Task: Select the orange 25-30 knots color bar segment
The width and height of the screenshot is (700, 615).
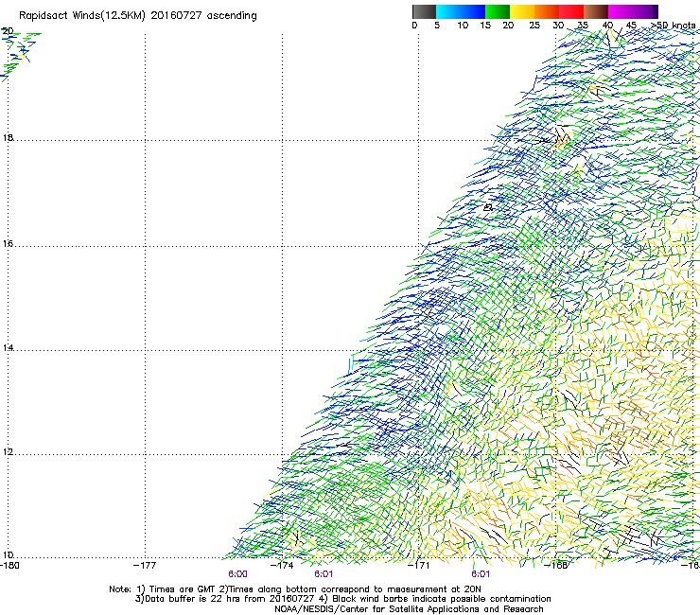Action: 547,11
